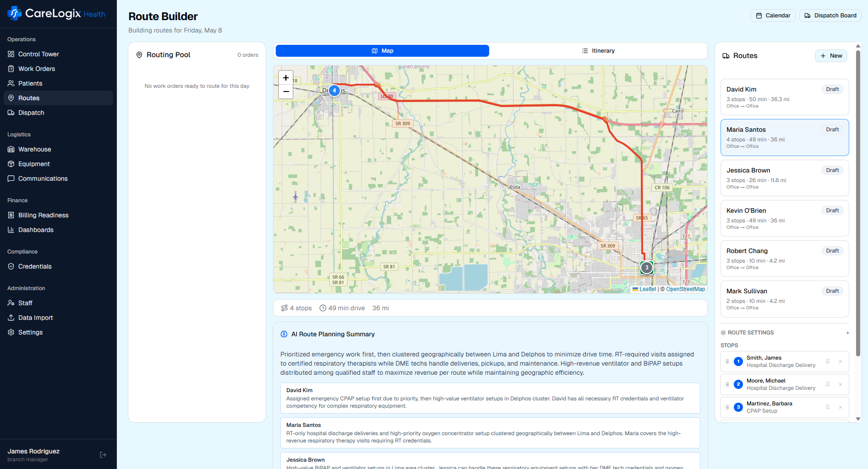Click drag handle of Smith, James stop
Screen dimensions: 868x469
727,361
